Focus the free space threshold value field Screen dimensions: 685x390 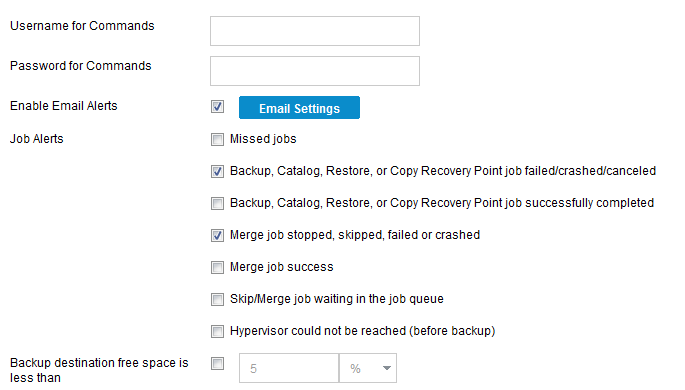coord(289,368)
